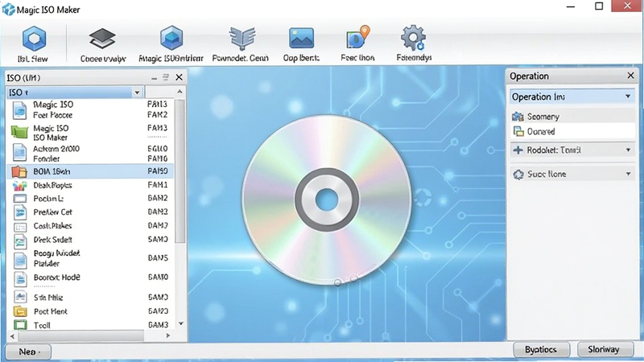
Task: Click the 'Feec lhon' pin toolbar icon
Action: 357,37
